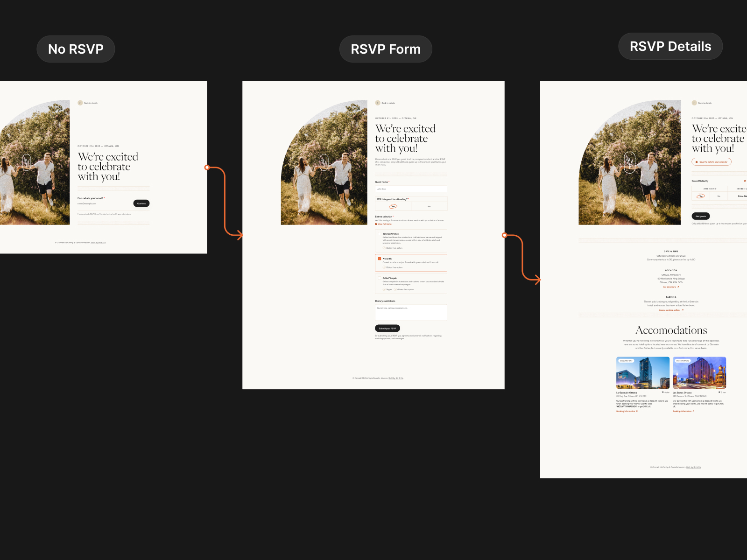This screenshot has width=747, height=560.
Task: Check the Boneless Chicken entree checkbox
Action: click(x=379, y=234)
